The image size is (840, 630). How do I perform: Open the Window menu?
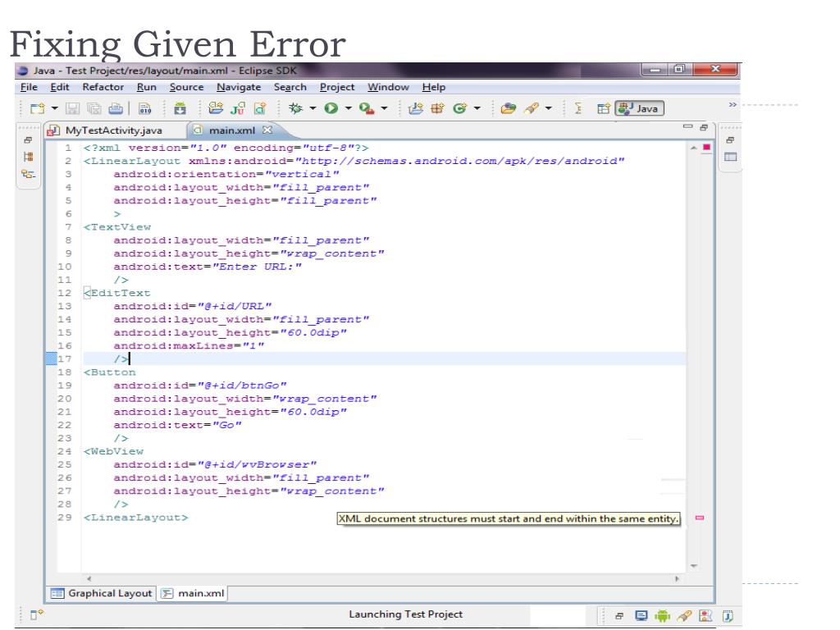coord(388,87)
